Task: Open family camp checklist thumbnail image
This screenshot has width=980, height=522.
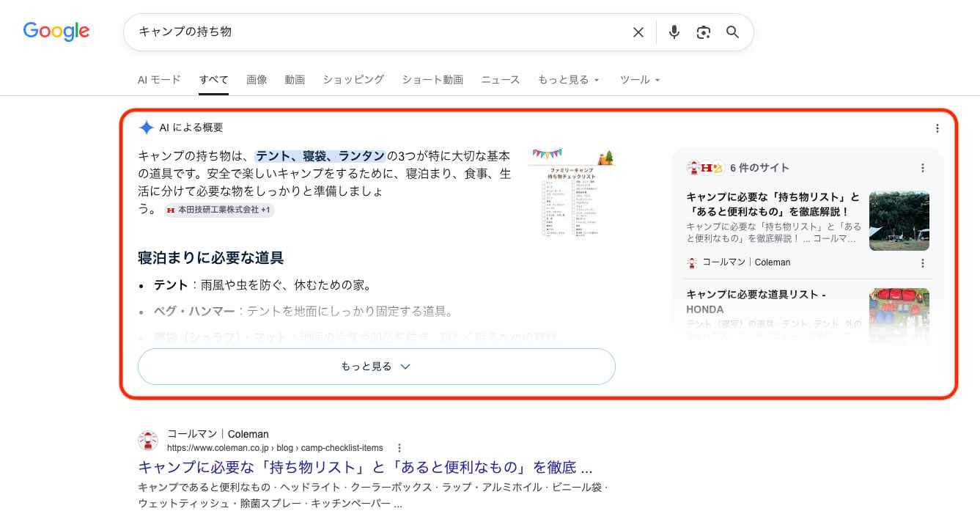Action: coord(572,192)
